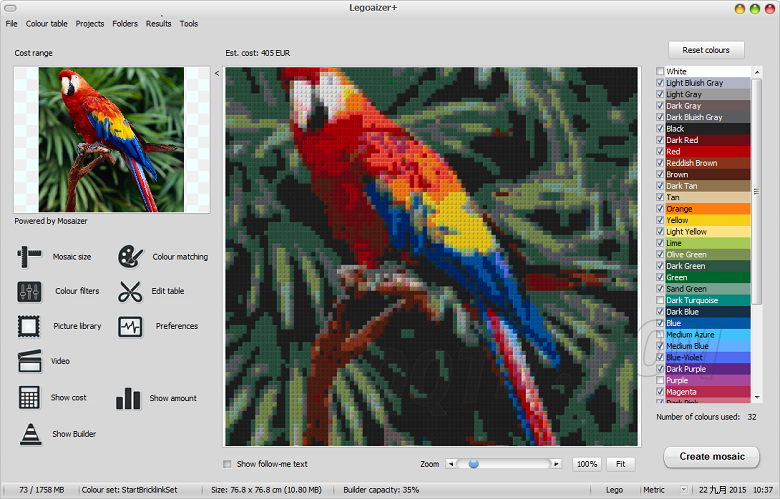Open Colour matching palette icon
The image size is (780, 499).
pyautogui.click(x=130, y=257)
